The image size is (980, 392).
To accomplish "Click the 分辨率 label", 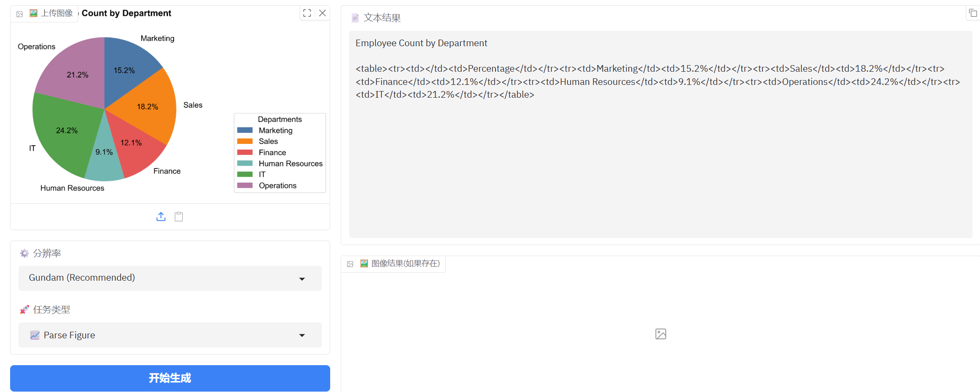I will coord(47,253).
